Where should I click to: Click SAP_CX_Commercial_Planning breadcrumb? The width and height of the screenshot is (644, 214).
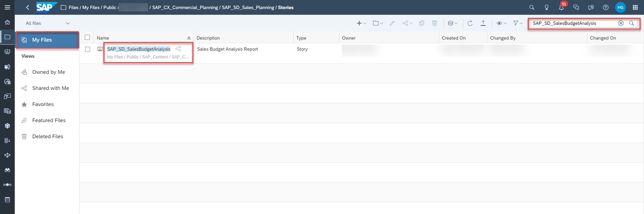[x=185, y=8]
